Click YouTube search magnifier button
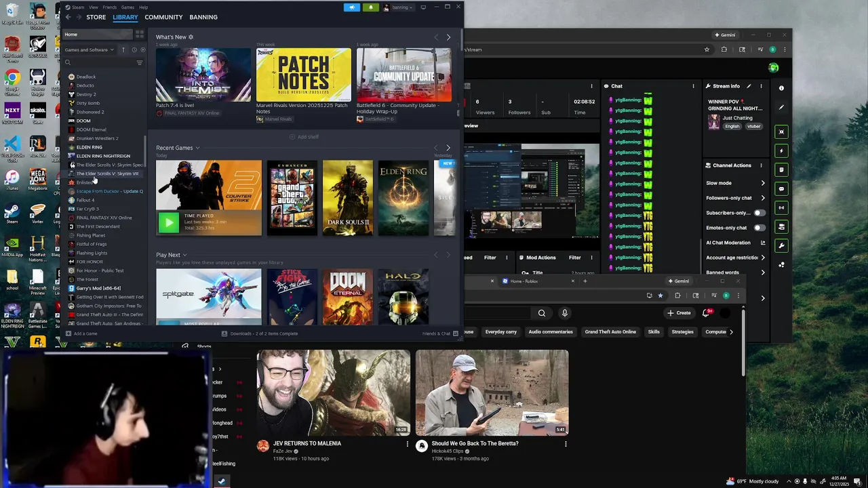Image resolution: width=868 pixels, height=488 pixels. (542, 313)
